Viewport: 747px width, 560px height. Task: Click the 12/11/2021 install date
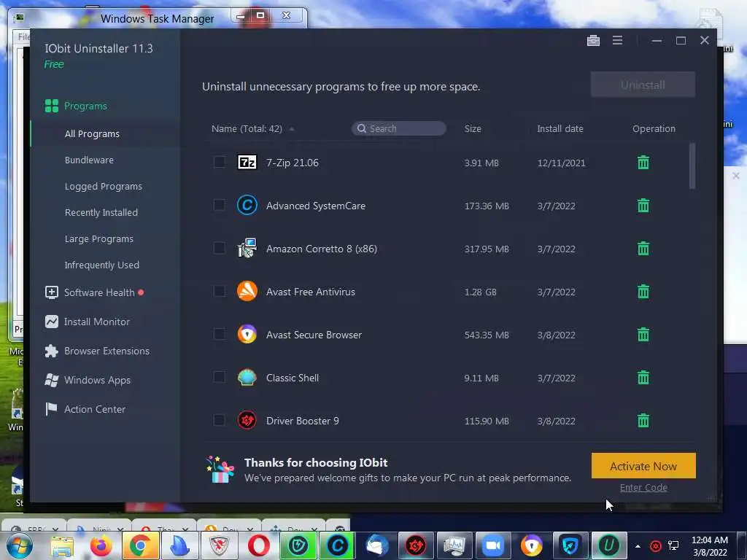coord(561,163)
